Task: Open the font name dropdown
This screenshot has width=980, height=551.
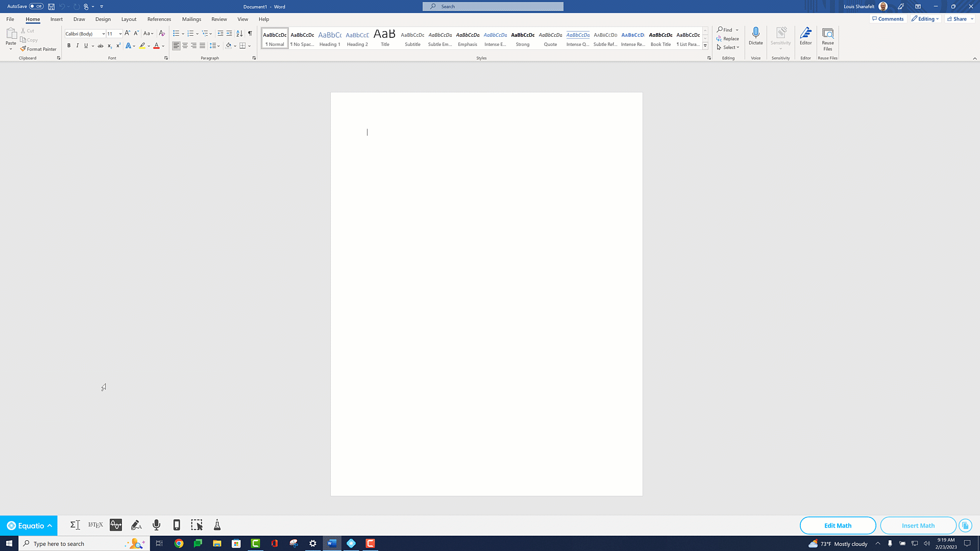Action: pos(103,34)
